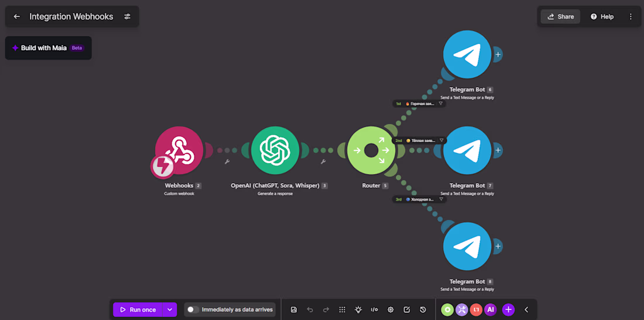The height and width of the screenshot is (320, 644).
Task: Click the 2nd route label Тёплая
Action: [423, 140]
